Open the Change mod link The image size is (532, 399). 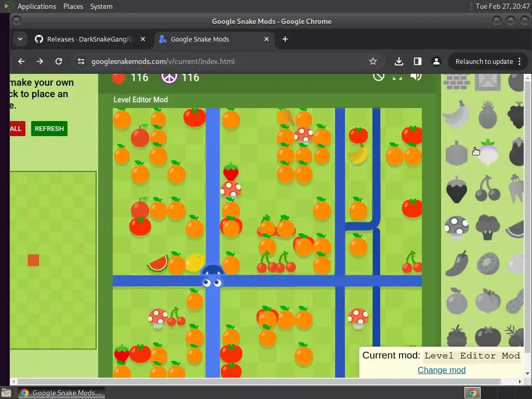pyautogui.click(x=442, y=370)
